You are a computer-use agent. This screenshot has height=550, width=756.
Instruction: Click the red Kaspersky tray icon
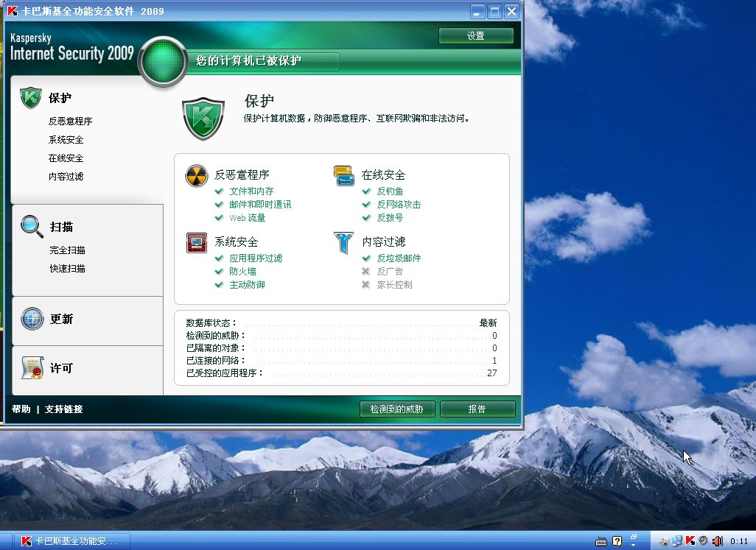tap(690, 541)
